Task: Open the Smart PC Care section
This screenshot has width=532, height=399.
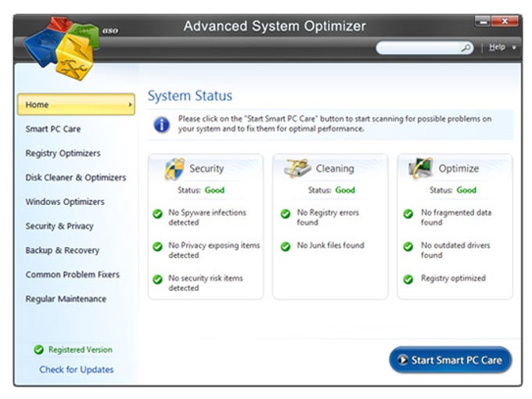Action: pos(52,129)
